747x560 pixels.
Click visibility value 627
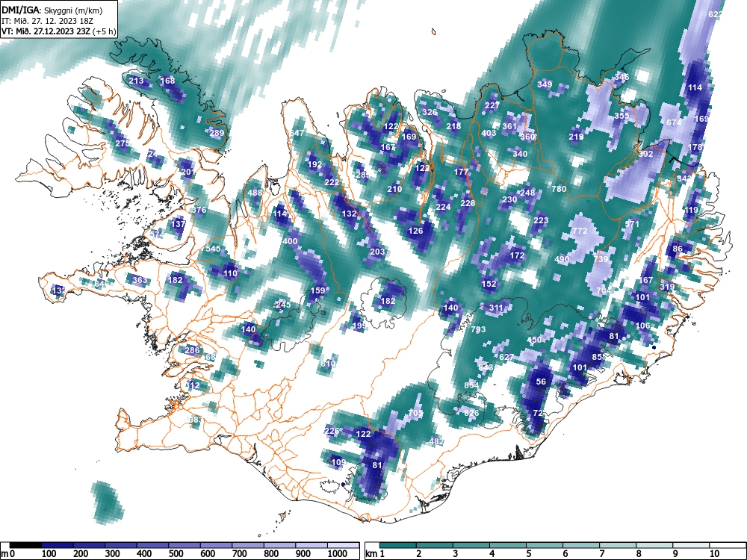pos(506,357)
